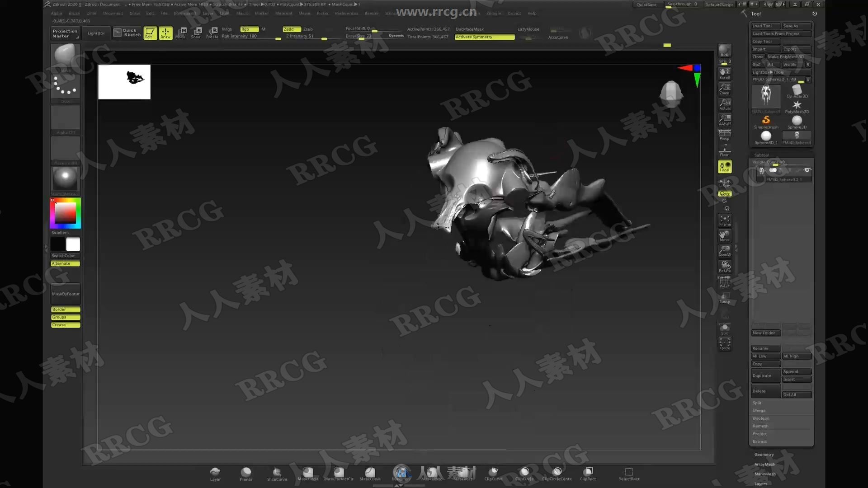This screenshot has width=868, height=488.
Task: Expand the Geometry section
Action: click(764, 455)
